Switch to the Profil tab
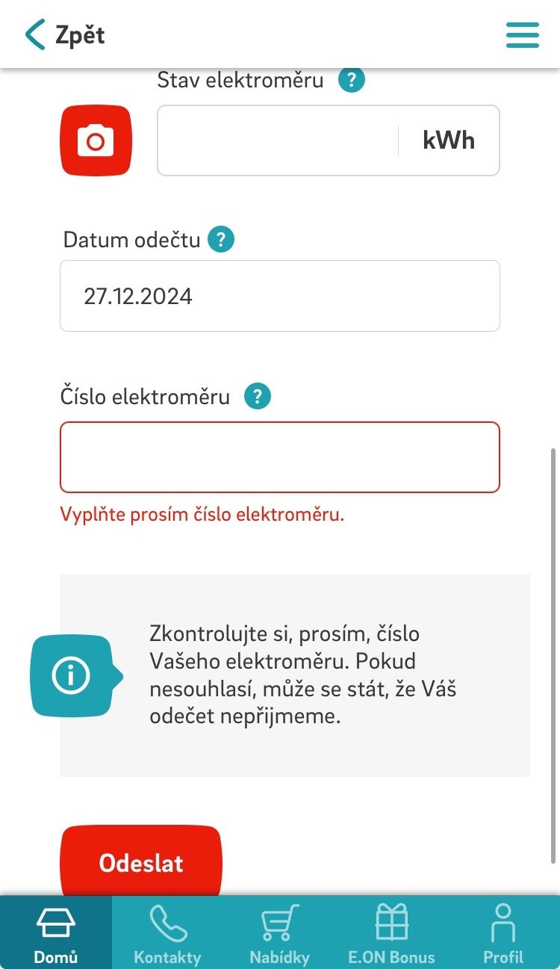560x969 pixels. tap(503, 932)
